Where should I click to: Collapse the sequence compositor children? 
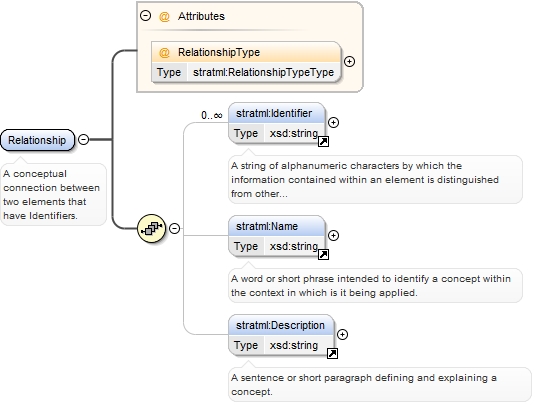[x=174, y=228]
